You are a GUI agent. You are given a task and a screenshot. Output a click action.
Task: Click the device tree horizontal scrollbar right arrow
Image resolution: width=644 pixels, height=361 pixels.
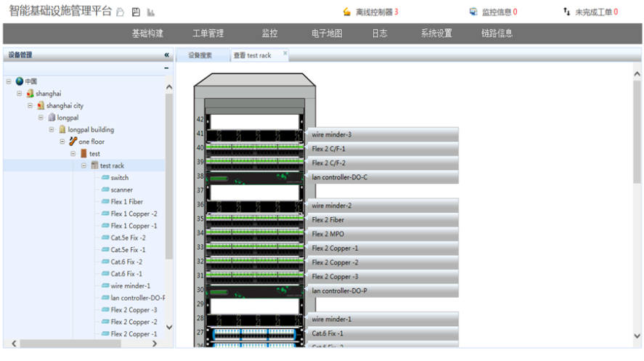(x=154, y=344)
